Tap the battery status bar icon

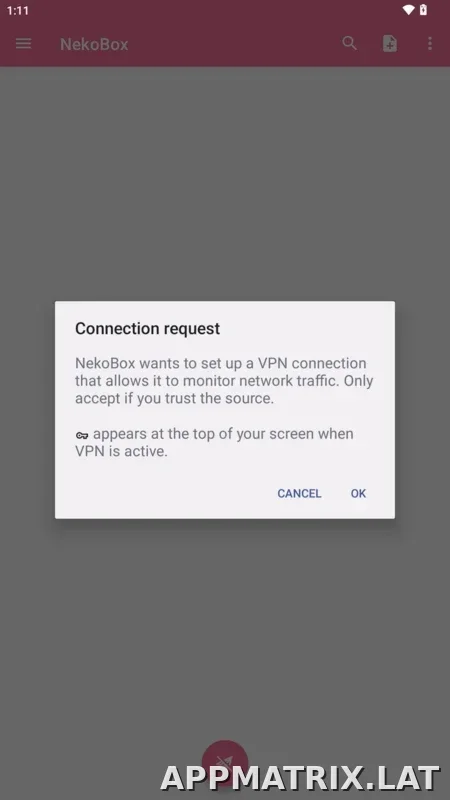click(x=423, y=10)
